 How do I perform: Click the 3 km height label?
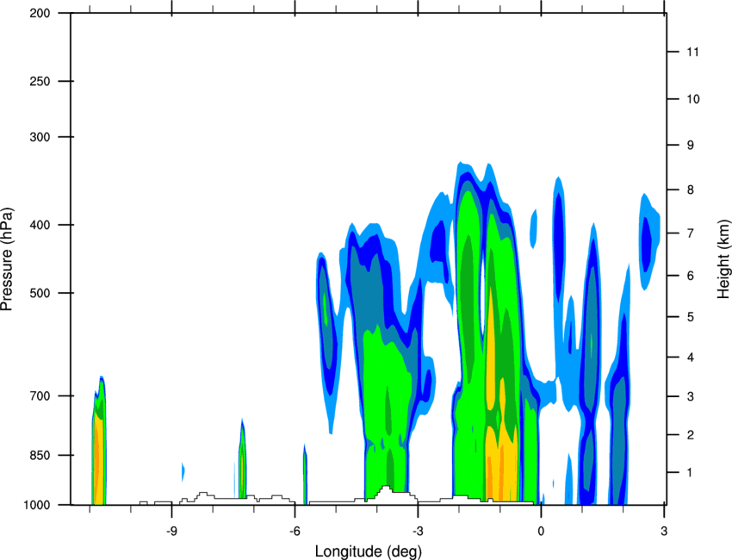[x=691, y=396]
